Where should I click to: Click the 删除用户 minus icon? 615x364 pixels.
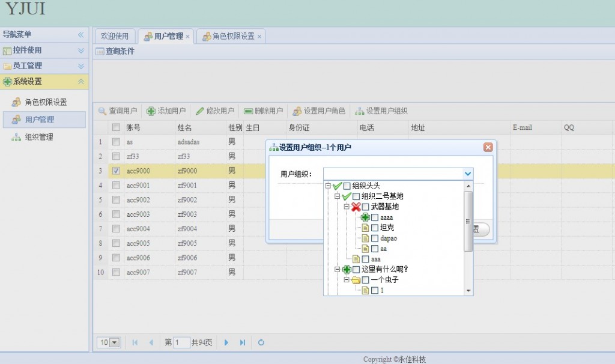249,111
